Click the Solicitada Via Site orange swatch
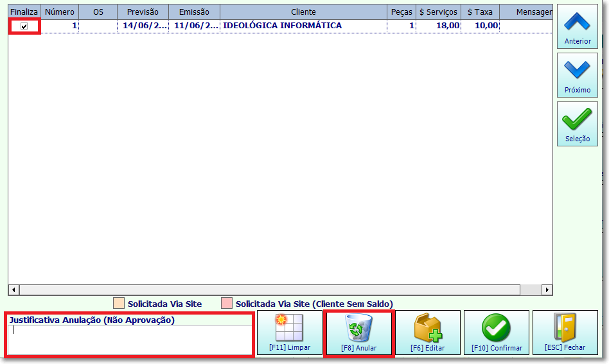 [119, 303]
